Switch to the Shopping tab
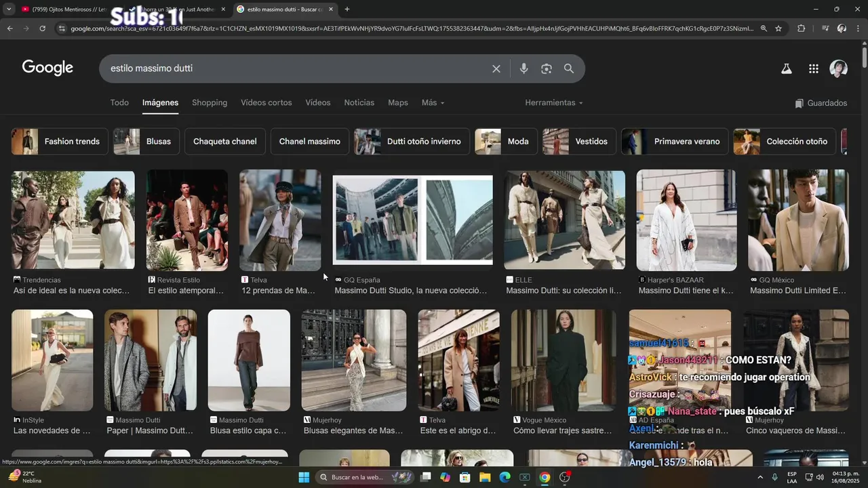The image size is (868, 488). 210,103
